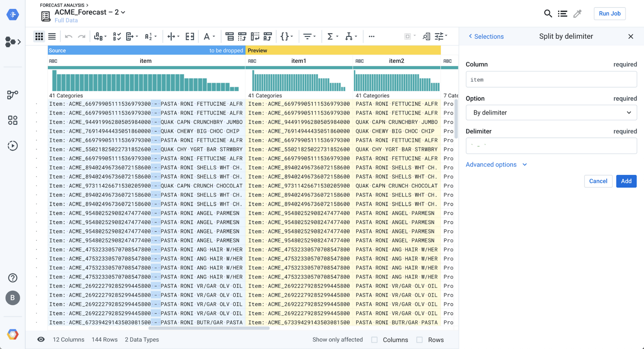Select the item1 preview column header
Image resolution: width=644 pixels, height=349 pixels.
click(299, 61)
